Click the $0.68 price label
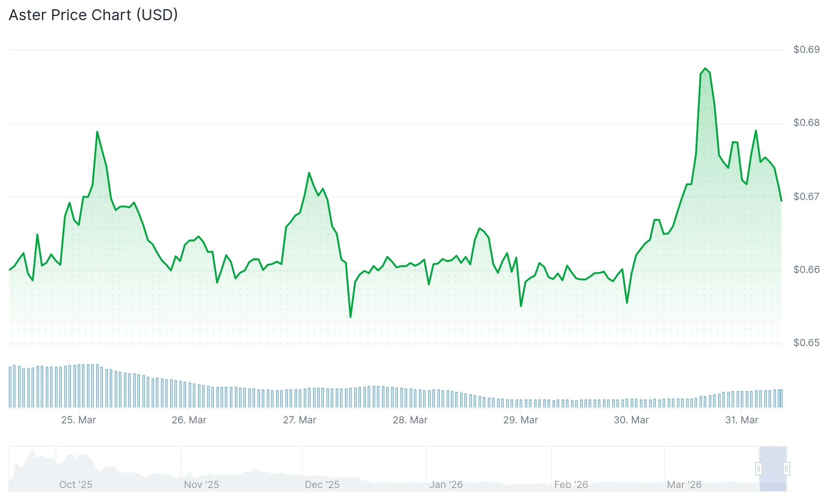The height and width of the screenshot is (504, 829). point(805,122)
